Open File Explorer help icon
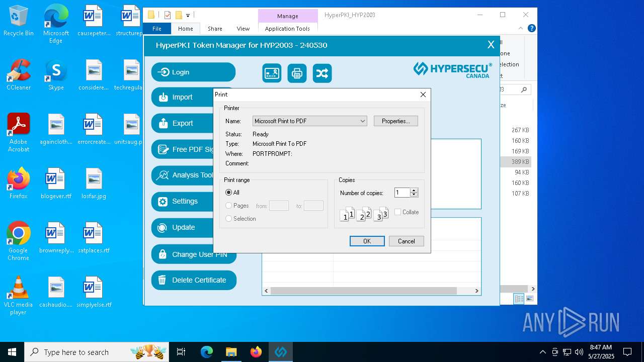 (531, 28)
